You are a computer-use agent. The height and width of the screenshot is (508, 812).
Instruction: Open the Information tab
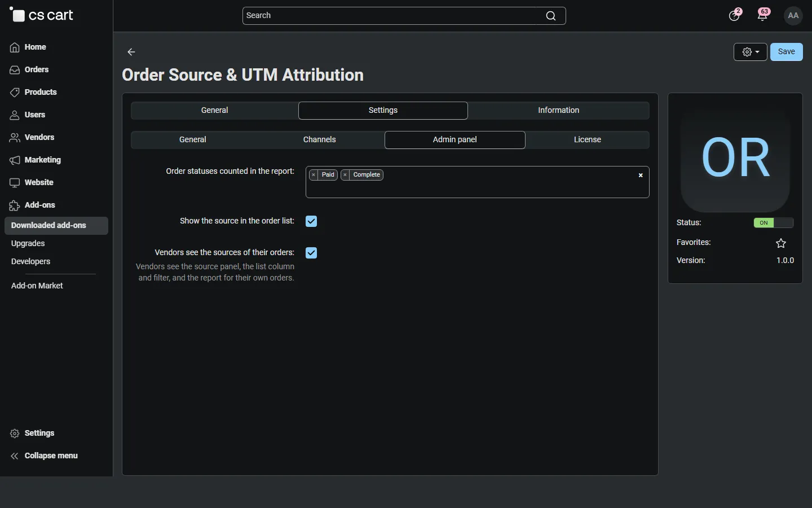coord(559,111)
